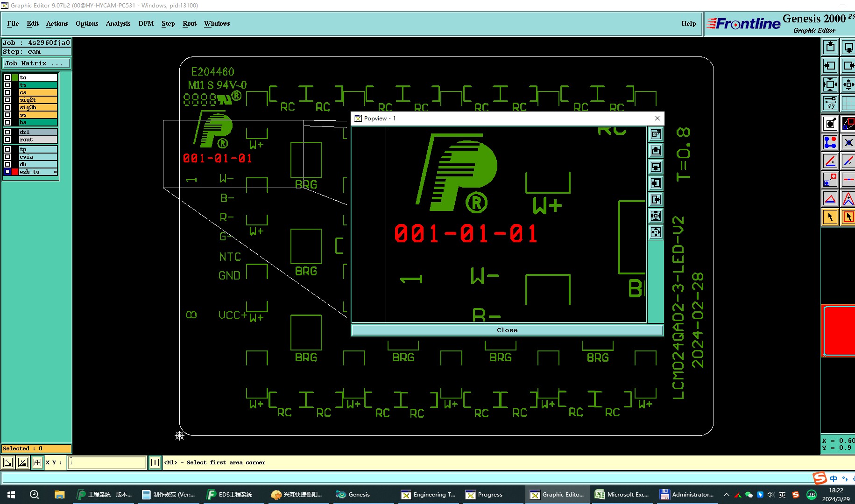Select the connected-nodes net tool icon
Screen dimensions: 855x504
[x=830, y=142]
